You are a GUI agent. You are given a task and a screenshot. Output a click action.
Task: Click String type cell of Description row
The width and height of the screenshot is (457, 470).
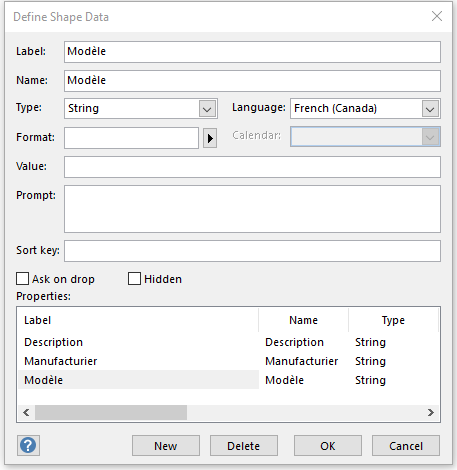point(370,342)
